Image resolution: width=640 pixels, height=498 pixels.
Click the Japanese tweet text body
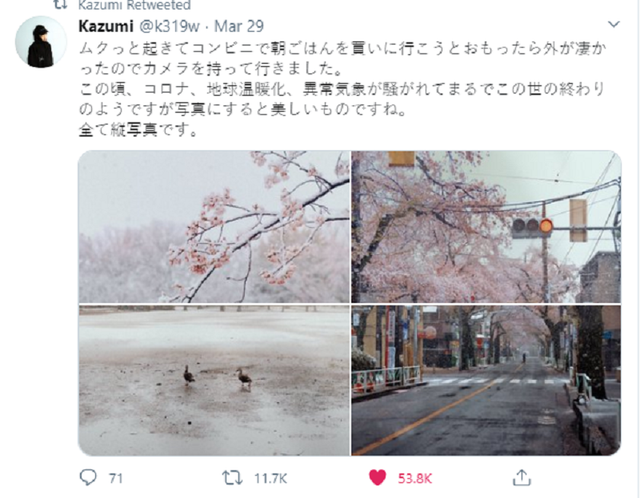(342, 89)
